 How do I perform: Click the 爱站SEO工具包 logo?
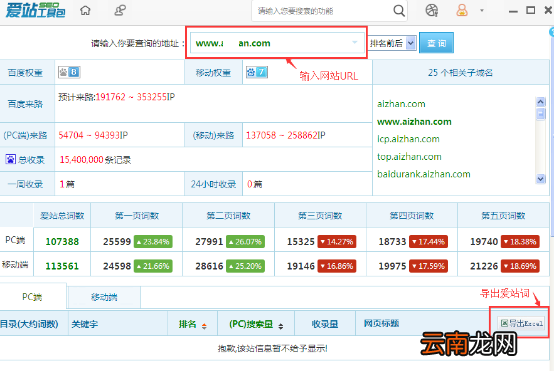[x=35, y=11]
